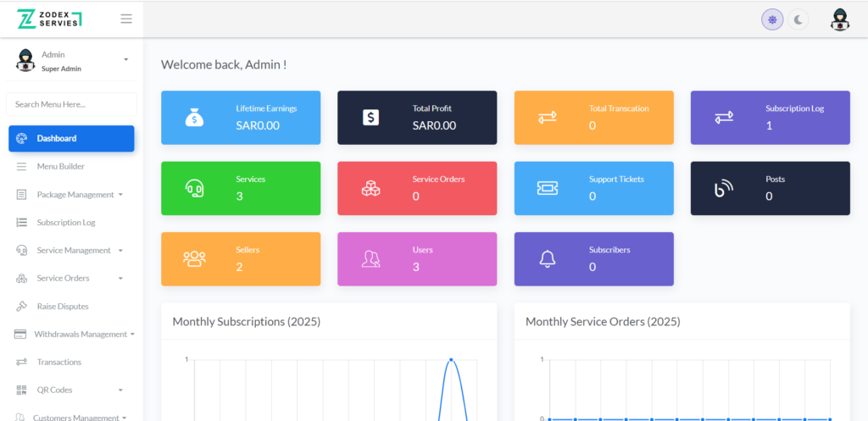Open Transactions from the sidebar
The image size is (868, 421).
coord(58,363)
